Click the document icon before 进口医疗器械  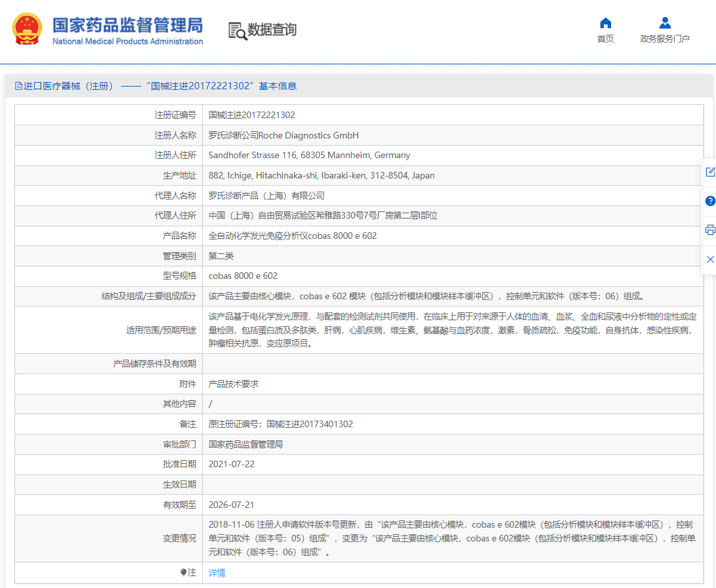coord(18,86)
